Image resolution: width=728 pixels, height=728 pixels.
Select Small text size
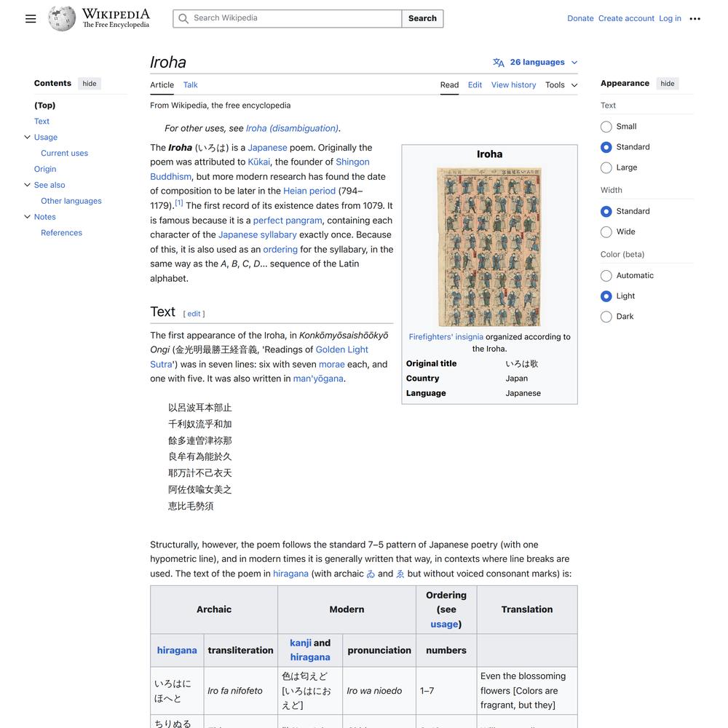pos(606,127)
